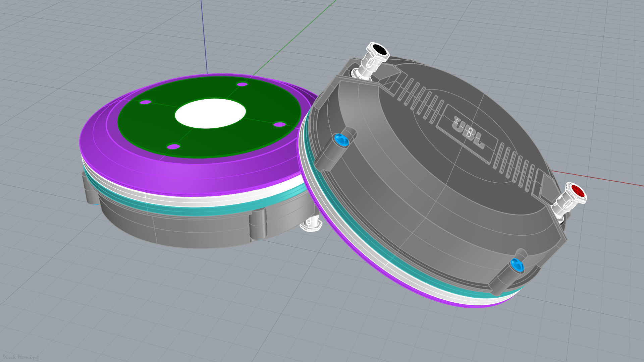Click the white center opening of the green plate
This screenshot has width=644, height=362.
(x=210, y=113)
